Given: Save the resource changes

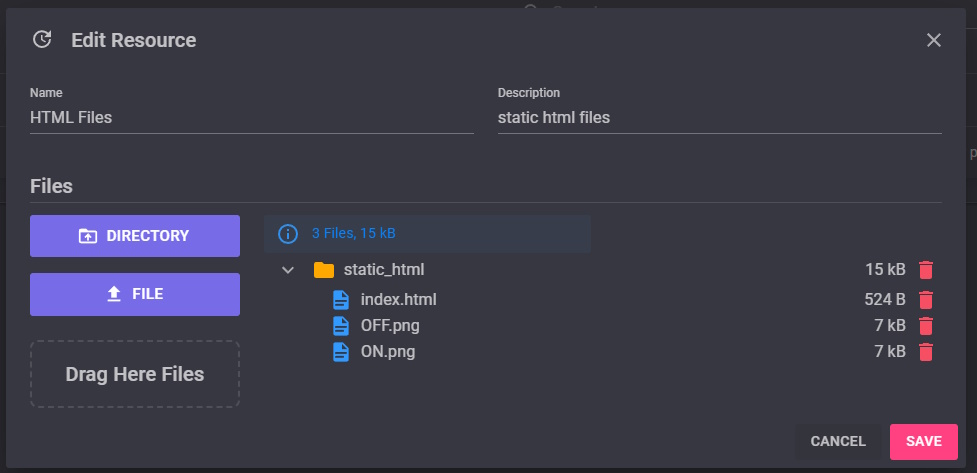Looking at the screenshot, I should pos(923,441).
